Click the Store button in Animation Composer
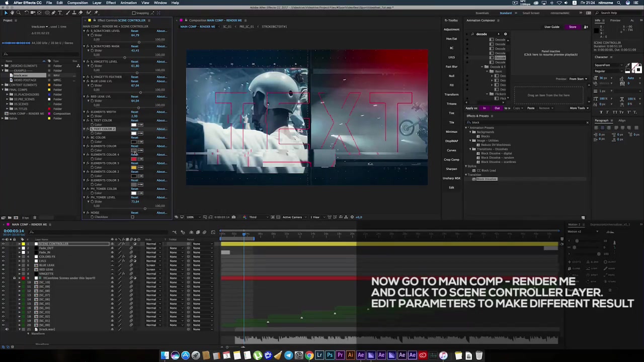Viewport: 644px width, 362px height. click(573, 27)
